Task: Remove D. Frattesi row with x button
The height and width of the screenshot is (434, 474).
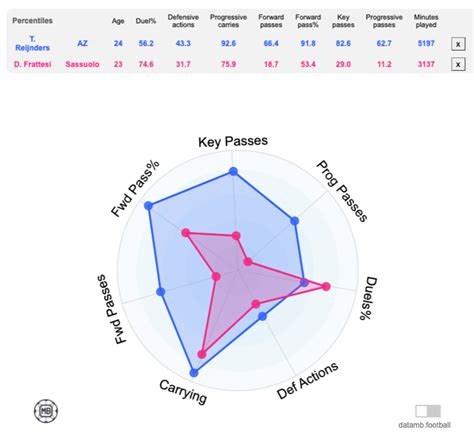Action: 458,64
